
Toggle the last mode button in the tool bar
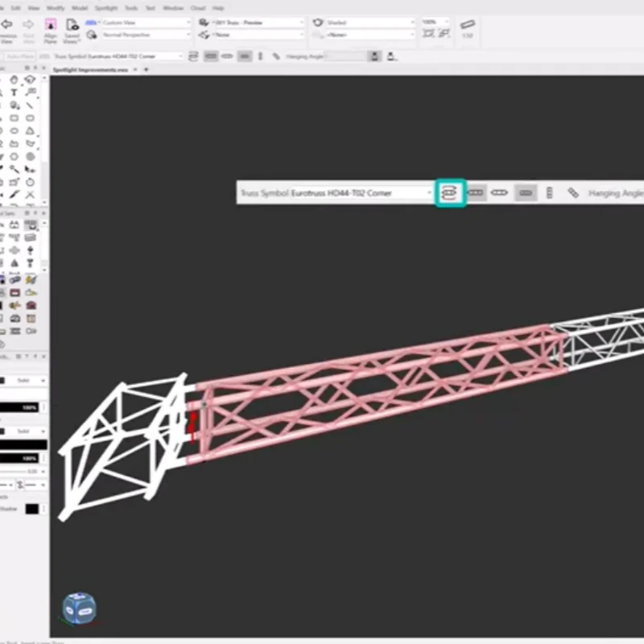(x=391, y=56)
